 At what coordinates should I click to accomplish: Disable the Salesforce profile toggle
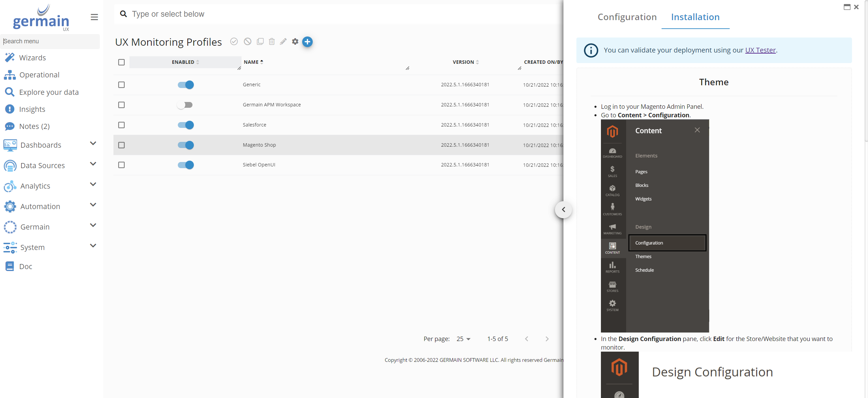[185, 125]
